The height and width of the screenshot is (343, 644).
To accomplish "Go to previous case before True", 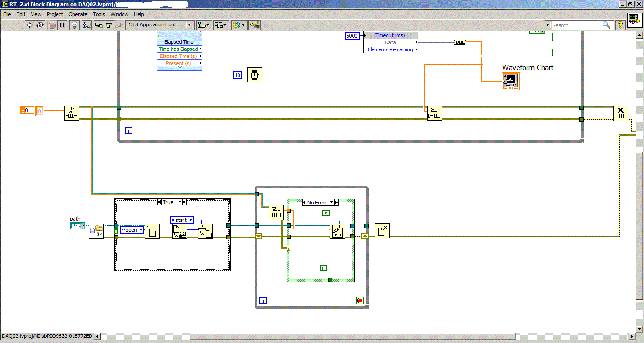I will tap(160, 202).
